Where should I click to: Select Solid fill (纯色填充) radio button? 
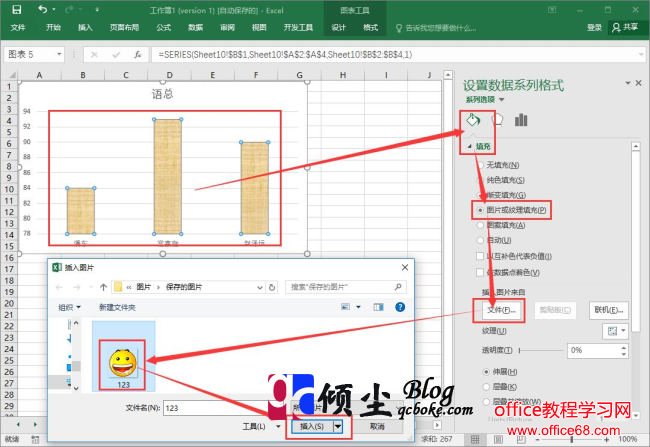pos(480,180)
